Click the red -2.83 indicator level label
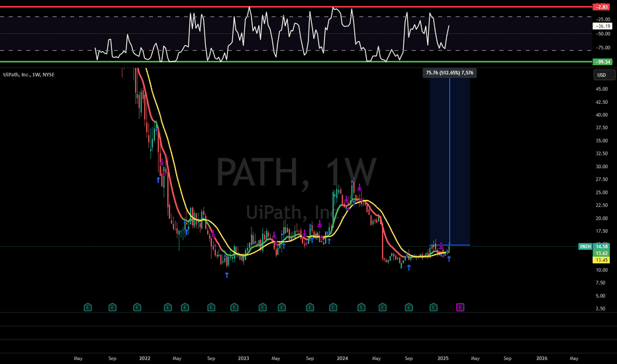 pos(602,7)
